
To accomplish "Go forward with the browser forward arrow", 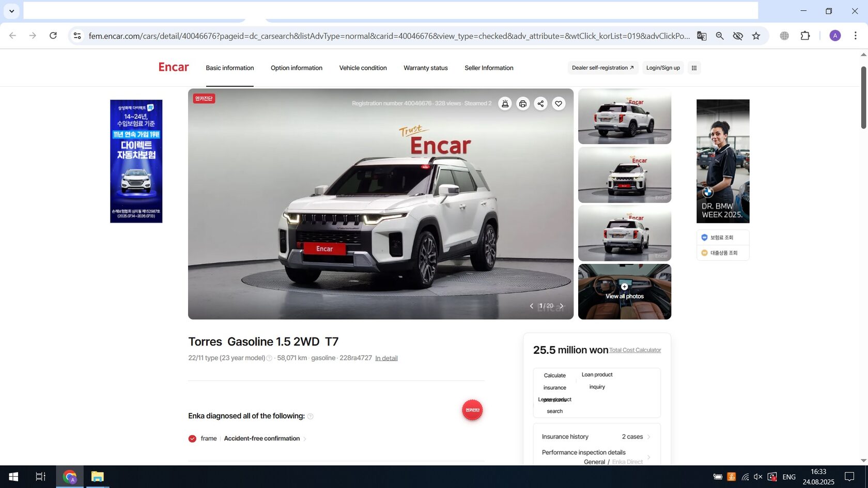I will tap(33, 36).
